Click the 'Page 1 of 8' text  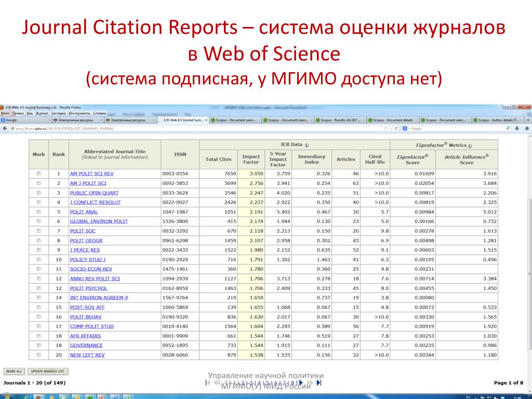508,383
